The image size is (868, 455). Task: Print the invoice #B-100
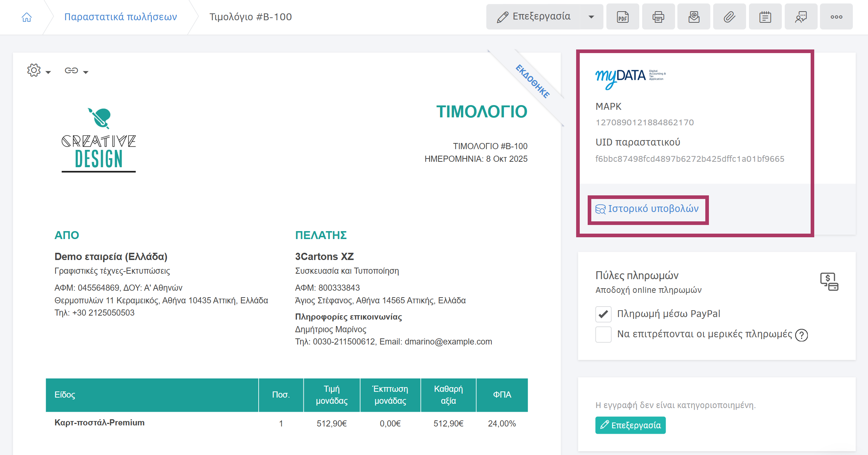[658, 17]
